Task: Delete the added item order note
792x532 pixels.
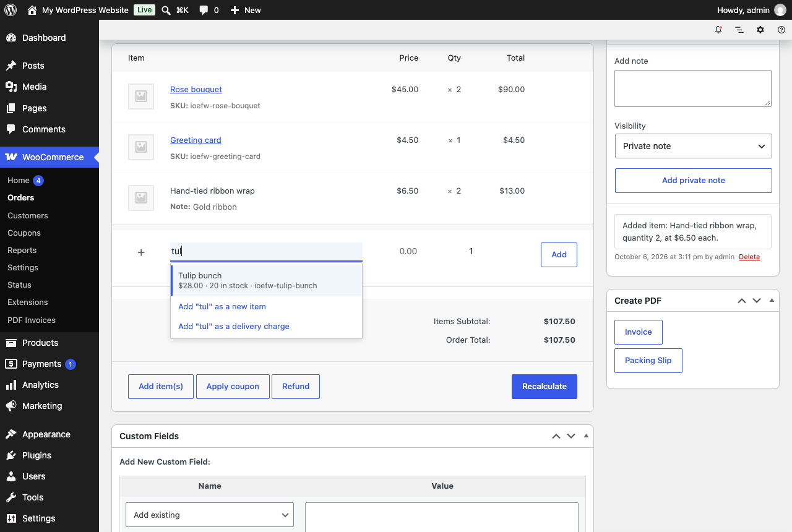Action: click(x=749, y=257)
